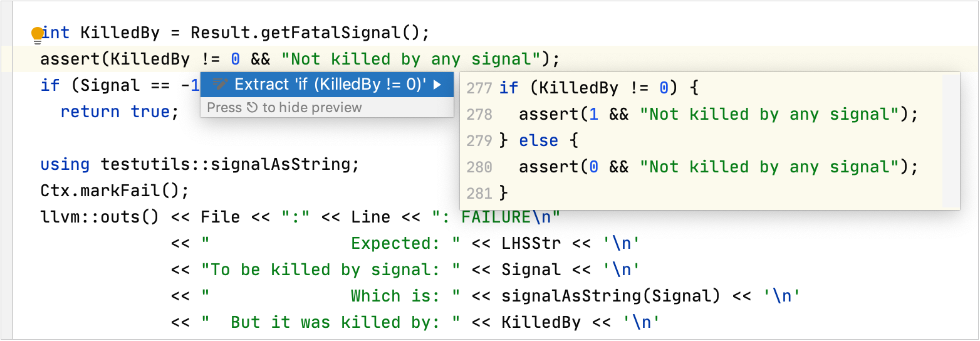The height and width of the screenshot is (341, 980).
Task: Click the preview popup's vertical scrollbar
Action: coord(951,140)
